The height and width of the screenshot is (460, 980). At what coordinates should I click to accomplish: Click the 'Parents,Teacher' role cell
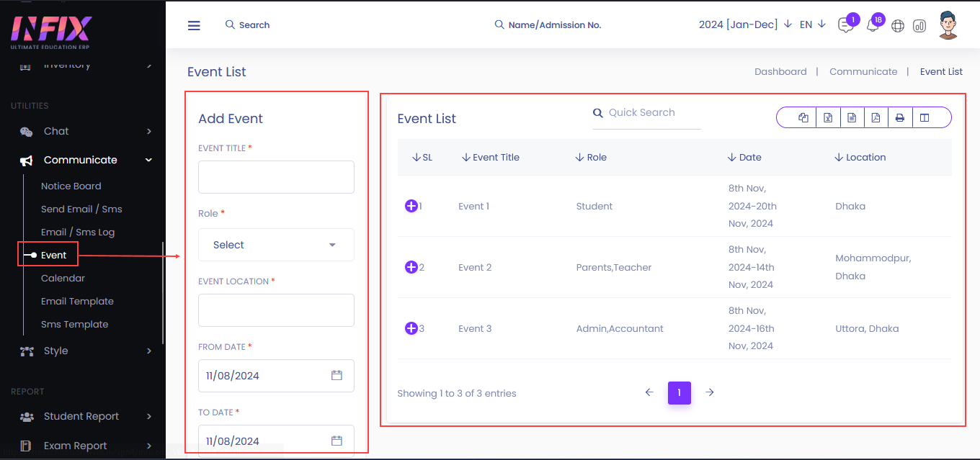[613, 267]
